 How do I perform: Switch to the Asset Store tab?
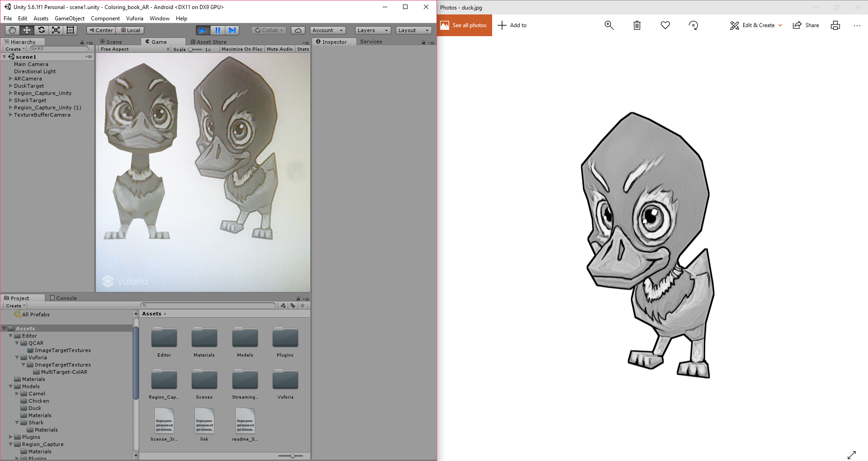[209, 42]
